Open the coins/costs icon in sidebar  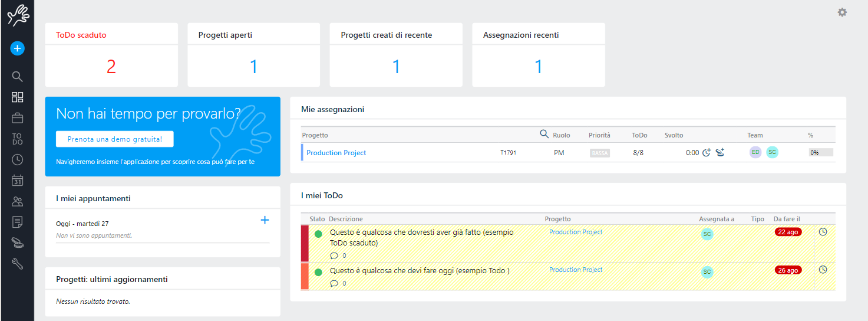tap(17, 243)
